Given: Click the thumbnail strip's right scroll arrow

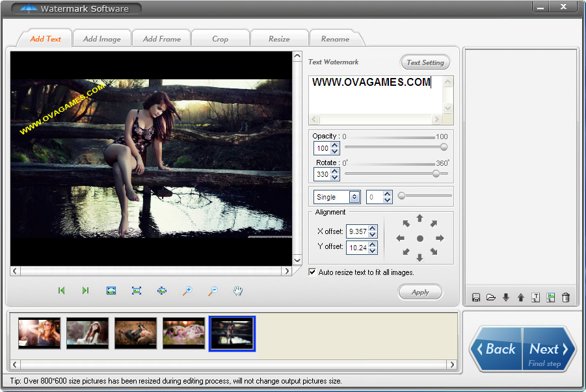Looking at the screenshot, I should pyautogui.click(x=452, y=364).
